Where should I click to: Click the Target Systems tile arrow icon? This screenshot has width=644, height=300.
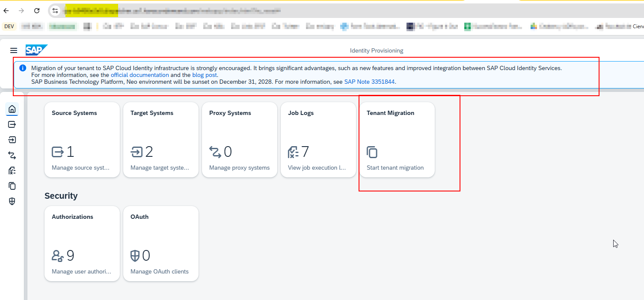coord(137,152)
